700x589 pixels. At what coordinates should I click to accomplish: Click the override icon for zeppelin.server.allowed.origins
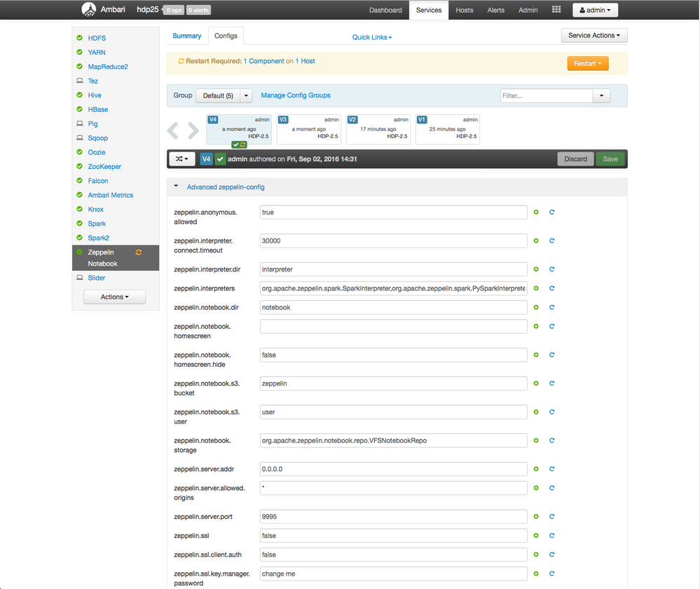coord(536,488)
